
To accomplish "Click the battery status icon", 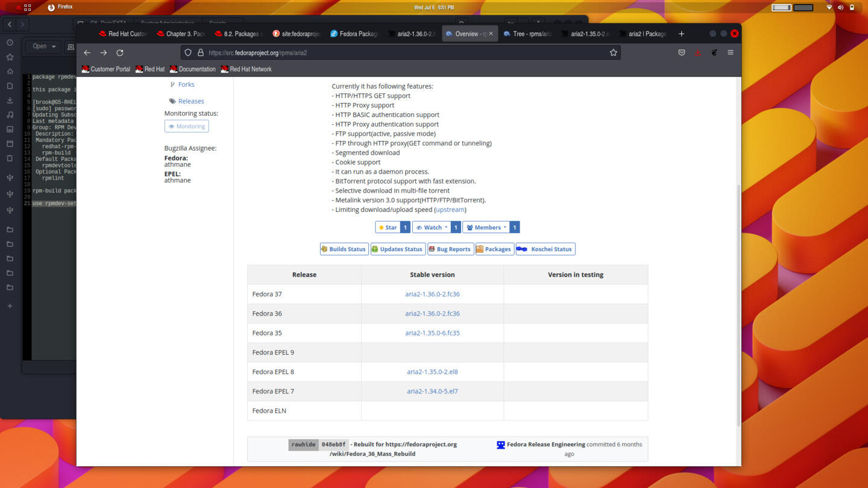I will pos(852,7).
